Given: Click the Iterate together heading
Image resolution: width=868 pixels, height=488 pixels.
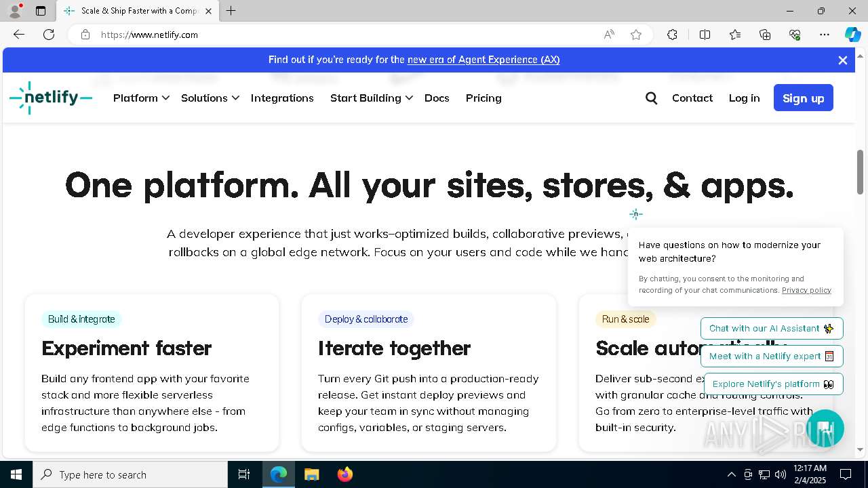Looking at the screenshot, I should tap(394, 348).
